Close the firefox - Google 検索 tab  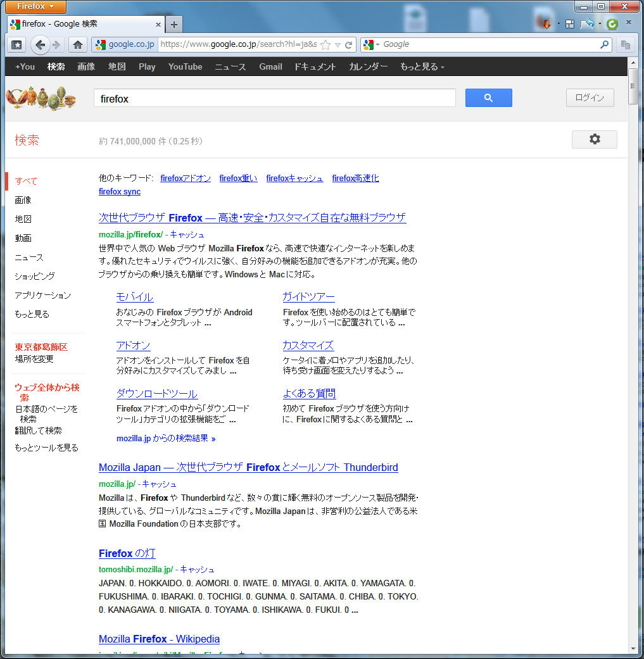[158, 25]
